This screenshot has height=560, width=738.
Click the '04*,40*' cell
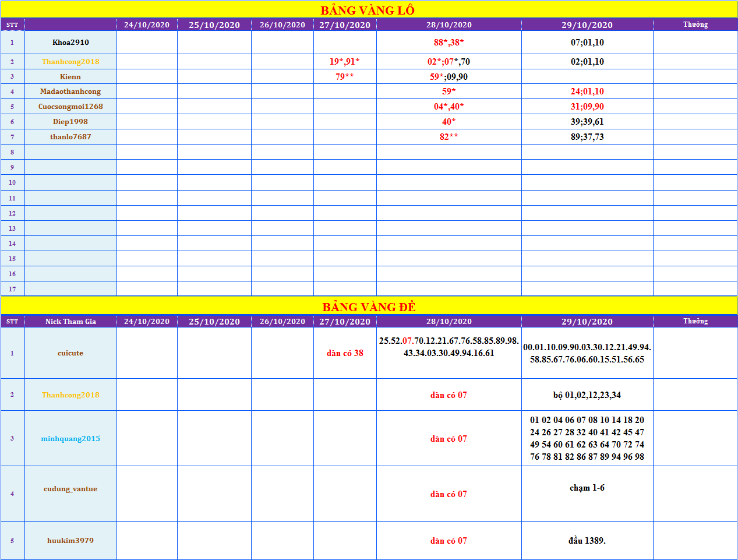click(449, 107)
